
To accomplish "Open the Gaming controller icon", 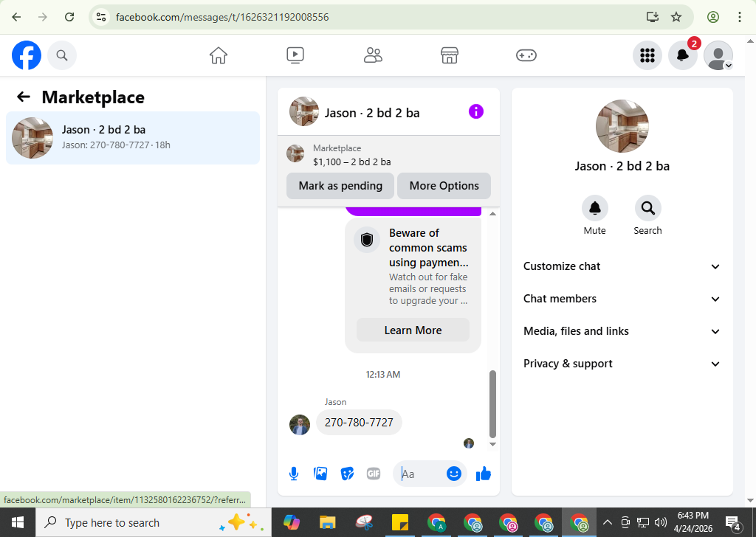I will [526, 55].
